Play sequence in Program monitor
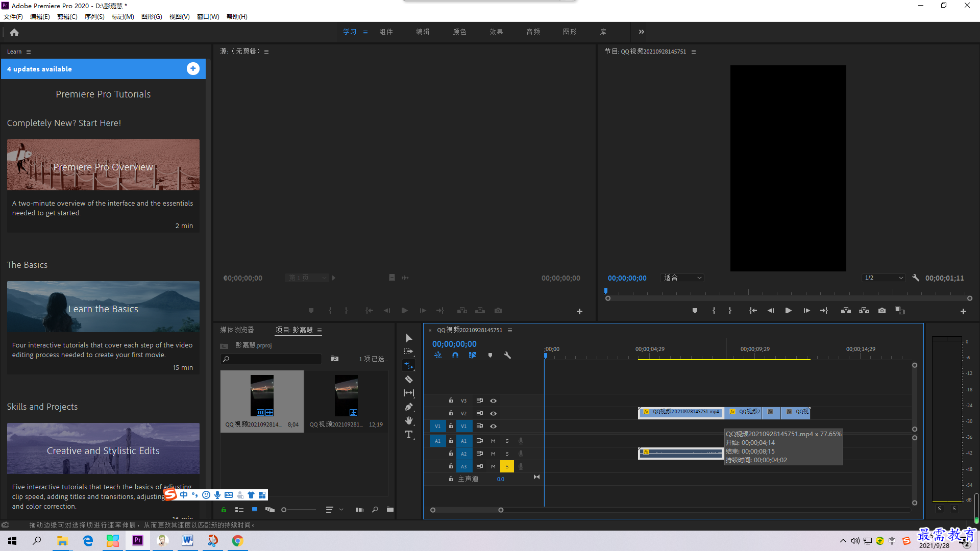 pos(788,311)
